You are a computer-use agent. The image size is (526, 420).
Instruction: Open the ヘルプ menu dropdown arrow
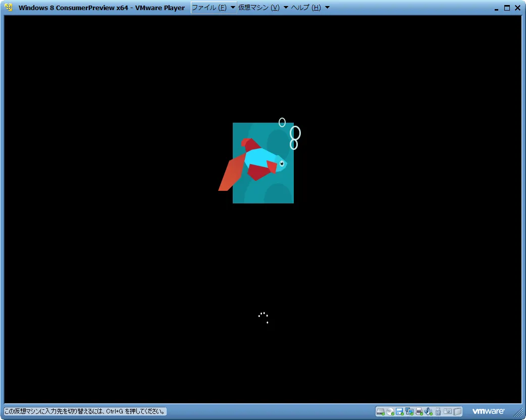tap(328, 8)
